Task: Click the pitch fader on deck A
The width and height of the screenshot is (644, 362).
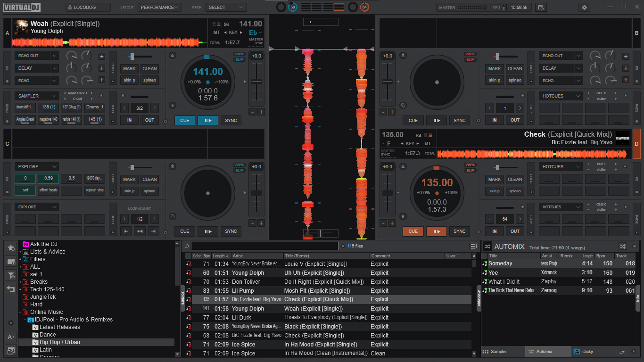Action: tap(256, 82)
